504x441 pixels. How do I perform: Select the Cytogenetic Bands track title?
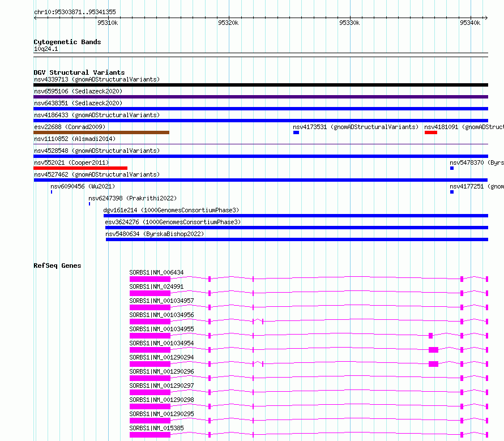67,42
